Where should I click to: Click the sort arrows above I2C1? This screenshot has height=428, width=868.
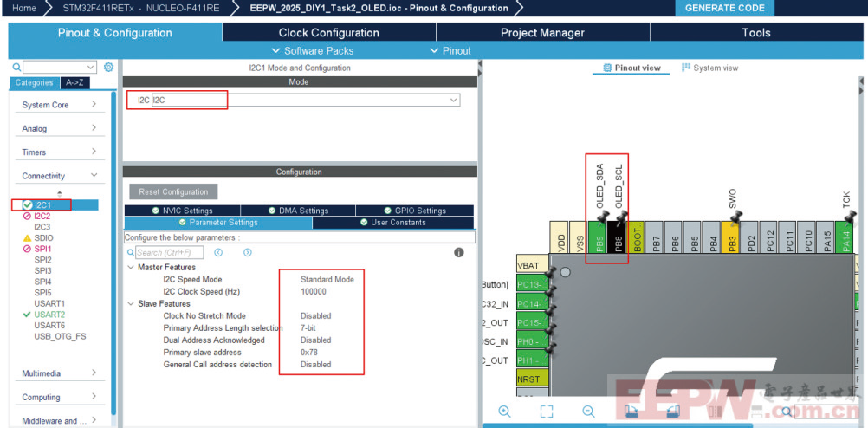[x=59, y=193]
